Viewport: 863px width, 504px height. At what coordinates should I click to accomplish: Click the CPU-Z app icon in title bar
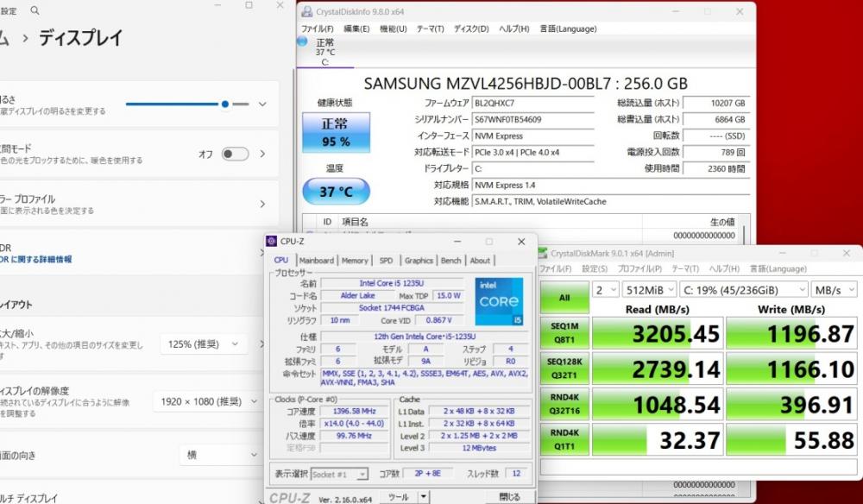pos(271,241)
